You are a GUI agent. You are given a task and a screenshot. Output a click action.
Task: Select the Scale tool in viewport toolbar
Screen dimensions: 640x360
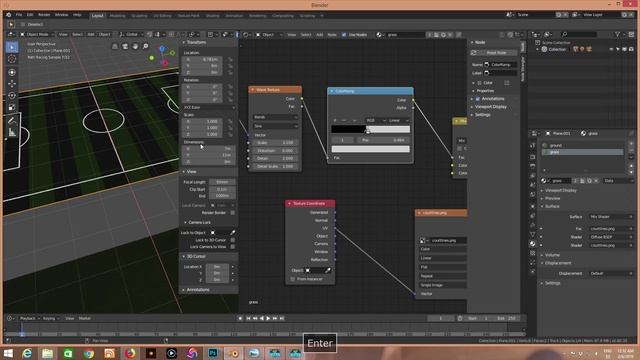pyautogui.click(x=12, y=107)
